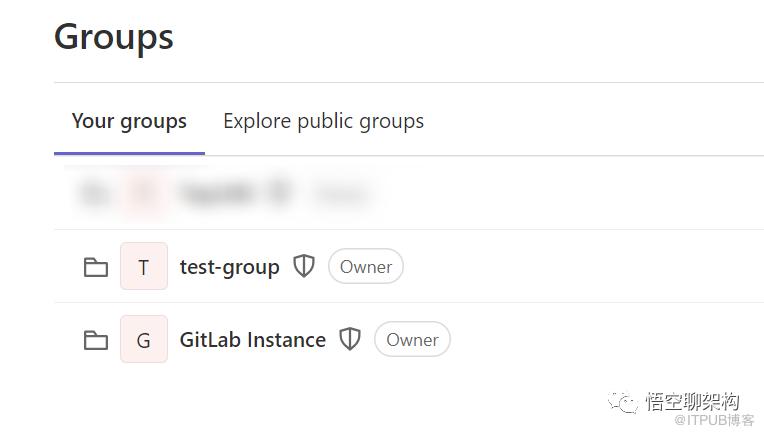Click the 悟空聊架构 watermark text
The image size is (764, 435).
pyautogui.click(x=692, y=402)
